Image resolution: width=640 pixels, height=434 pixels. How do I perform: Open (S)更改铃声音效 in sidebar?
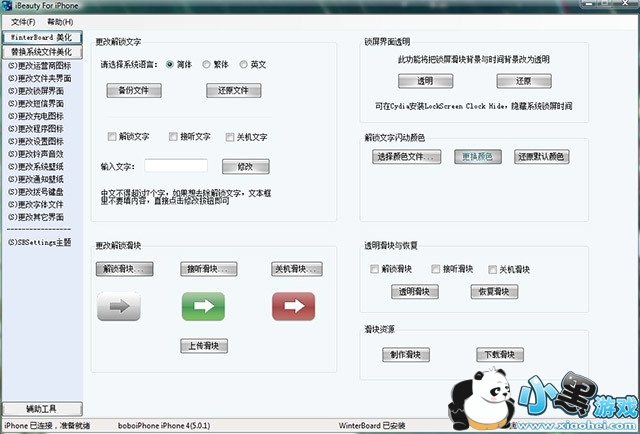(x=36, y=154)
